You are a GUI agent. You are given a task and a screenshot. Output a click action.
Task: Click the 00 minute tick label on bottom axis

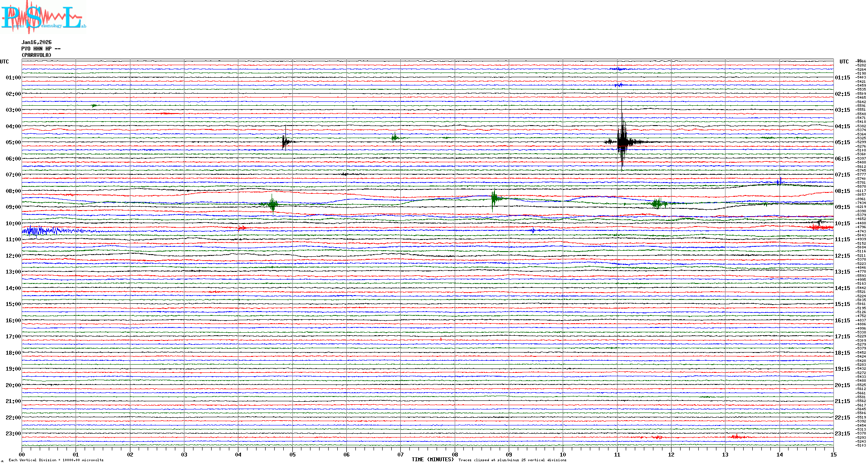point(22,454)
